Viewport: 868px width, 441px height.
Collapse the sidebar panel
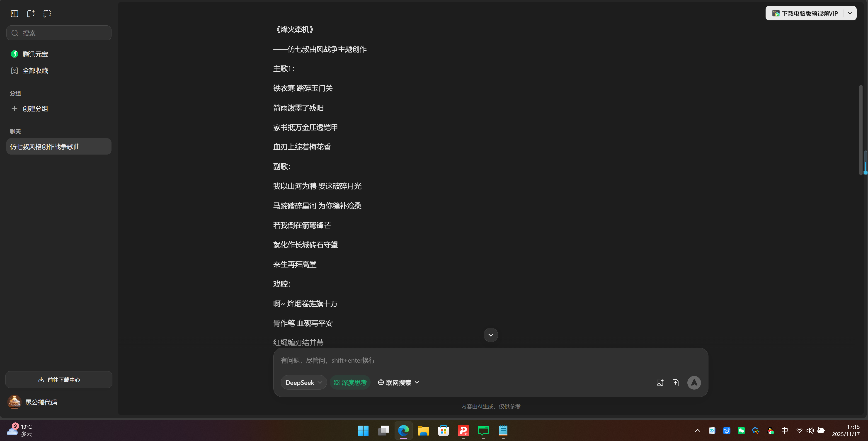pos(14,14)
